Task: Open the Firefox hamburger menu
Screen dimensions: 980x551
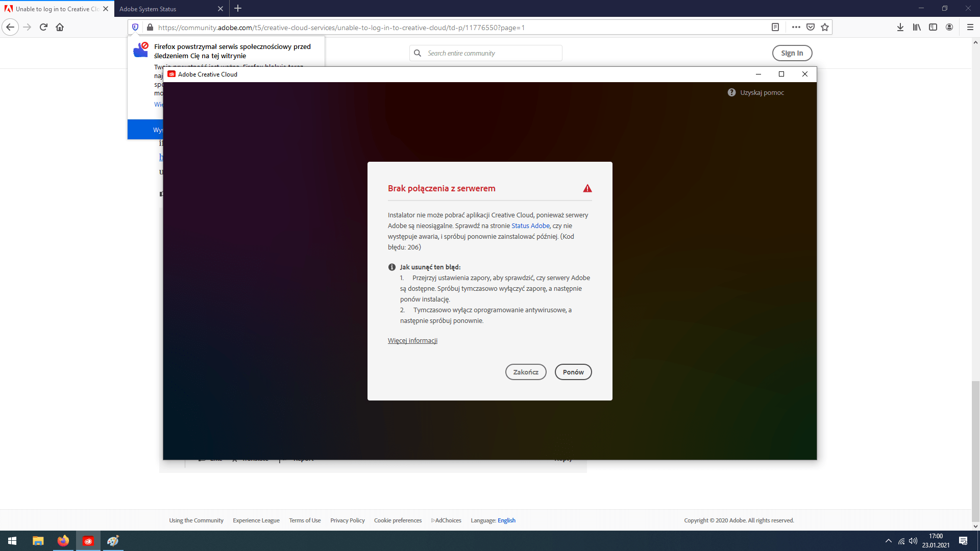Action: (970, 28)
